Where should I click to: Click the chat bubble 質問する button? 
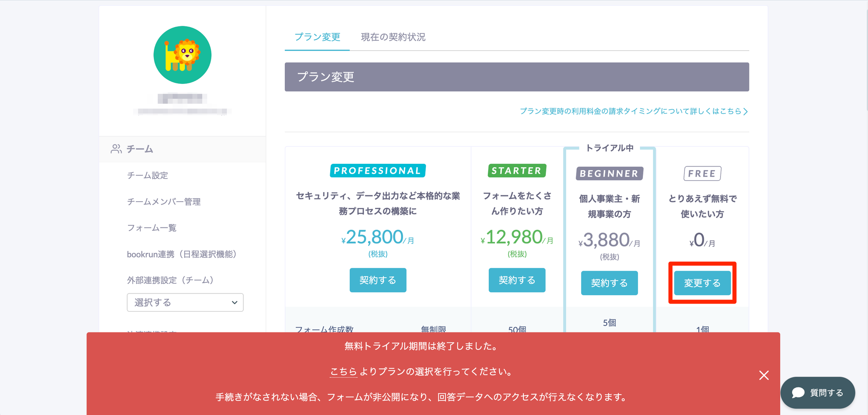[x=818, y=393]
